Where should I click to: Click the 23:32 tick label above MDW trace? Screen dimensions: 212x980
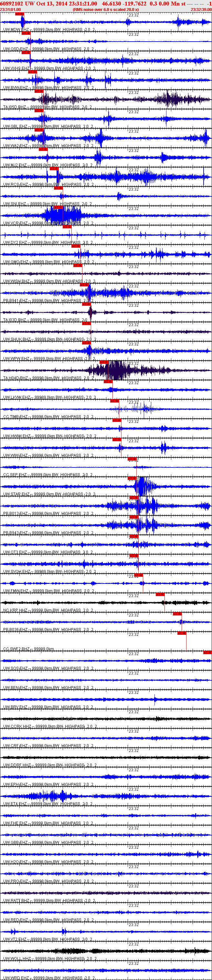pyautogui.click(x=133, y=15)
